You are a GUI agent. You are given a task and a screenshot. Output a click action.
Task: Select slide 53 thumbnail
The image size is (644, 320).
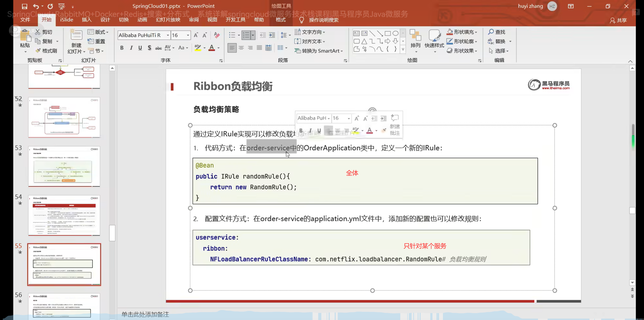coord(64,166)
